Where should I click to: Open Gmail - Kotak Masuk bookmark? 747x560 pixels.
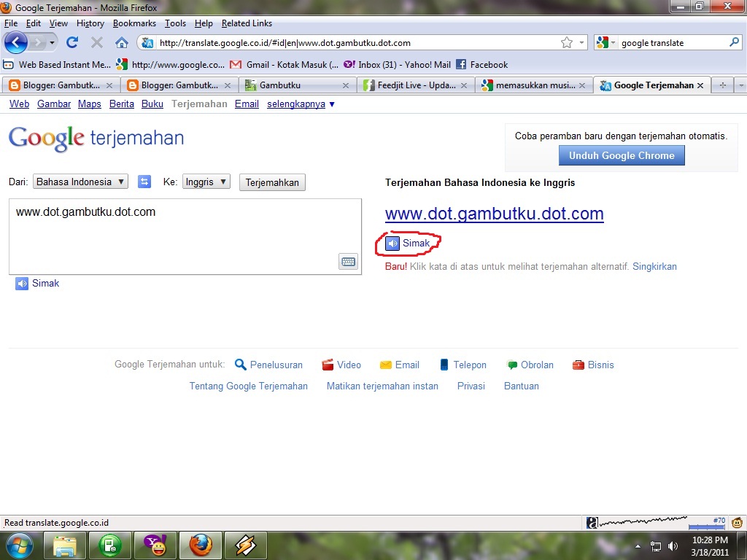(285, 64)
